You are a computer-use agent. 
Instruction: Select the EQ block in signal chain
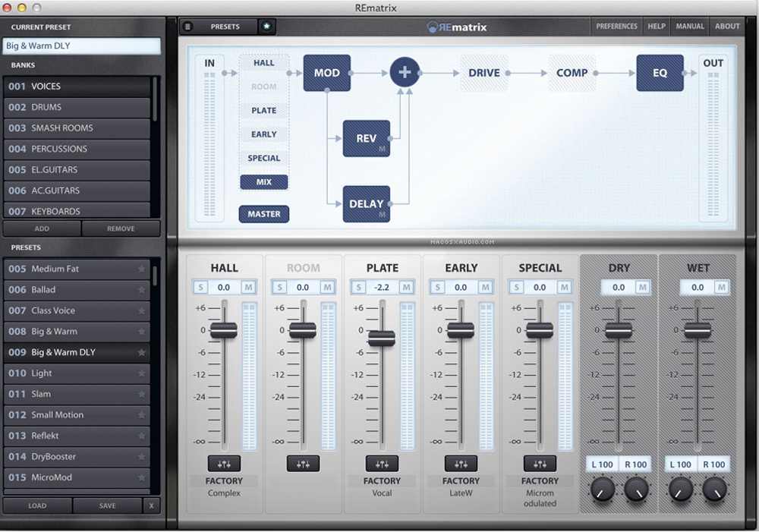[660, 73]
